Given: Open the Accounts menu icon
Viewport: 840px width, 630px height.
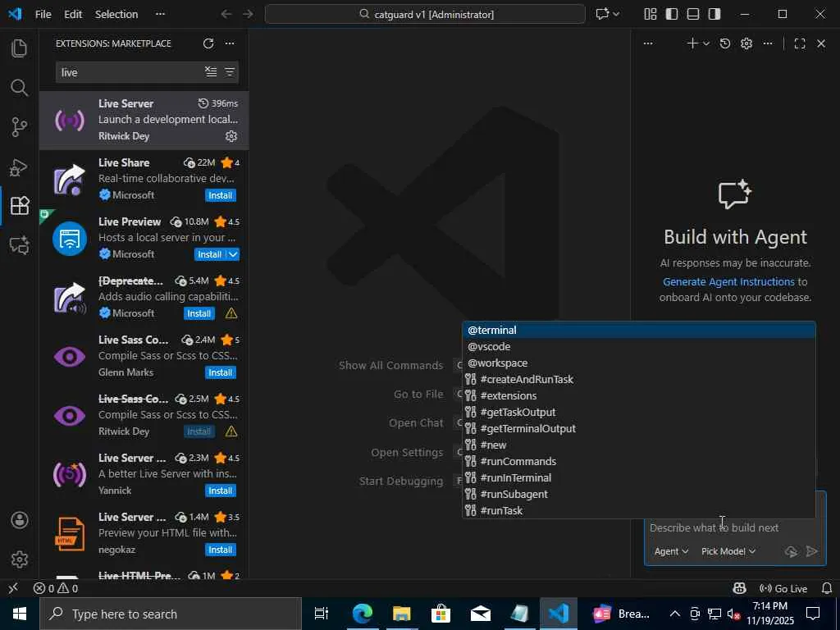Looking at the screenshot, I should [x=20, y=519].
